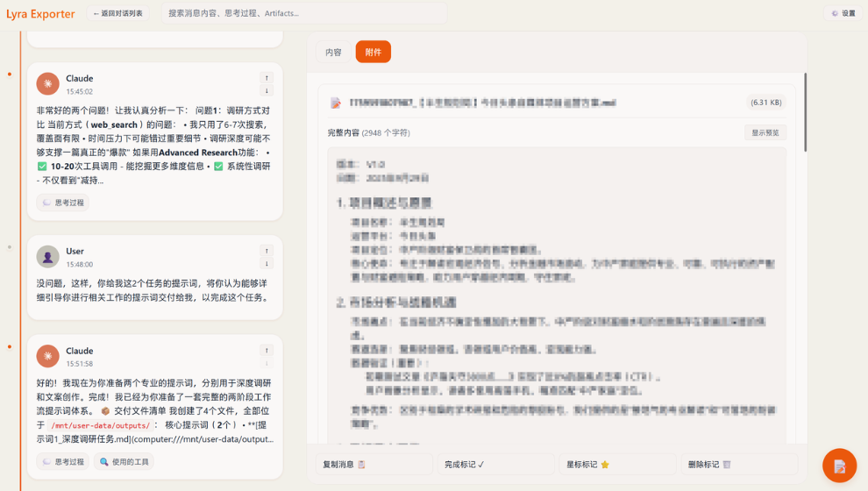868x491 pixels.
Task: Click the Claude avatar at 15:45:02
Action: pos(47,83)
